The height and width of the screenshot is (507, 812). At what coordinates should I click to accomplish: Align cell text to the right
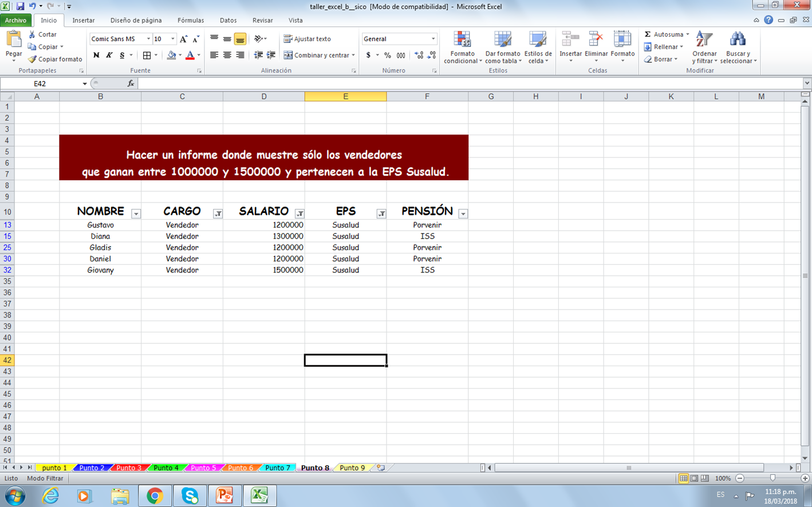(240, 55)
